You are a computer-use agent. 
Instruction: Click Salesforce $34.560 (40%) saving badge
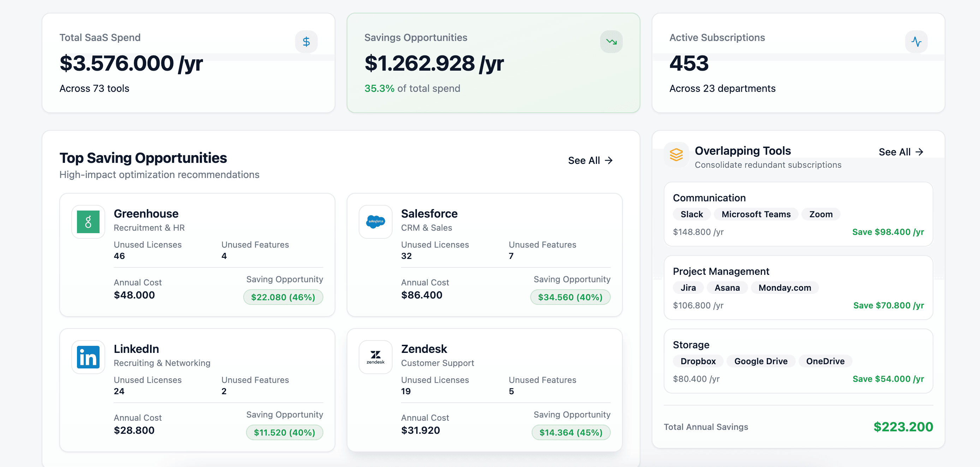(570, 297)
